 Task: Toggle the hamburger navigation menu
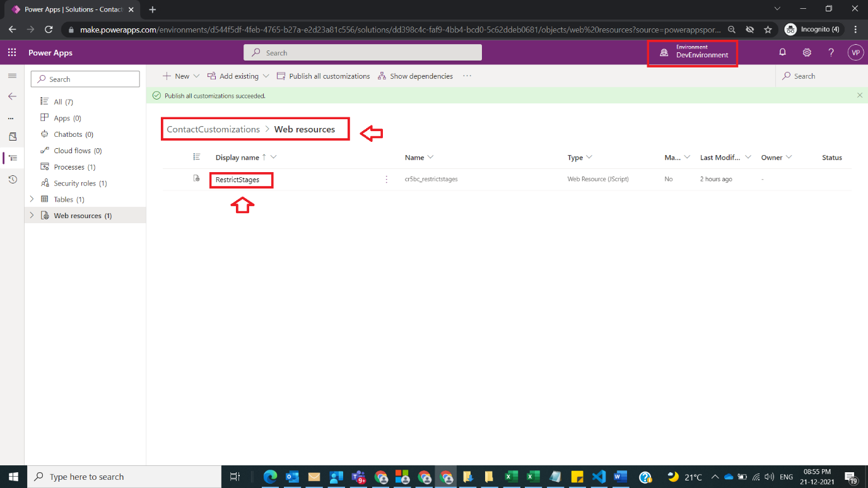(x=12, y=76)
